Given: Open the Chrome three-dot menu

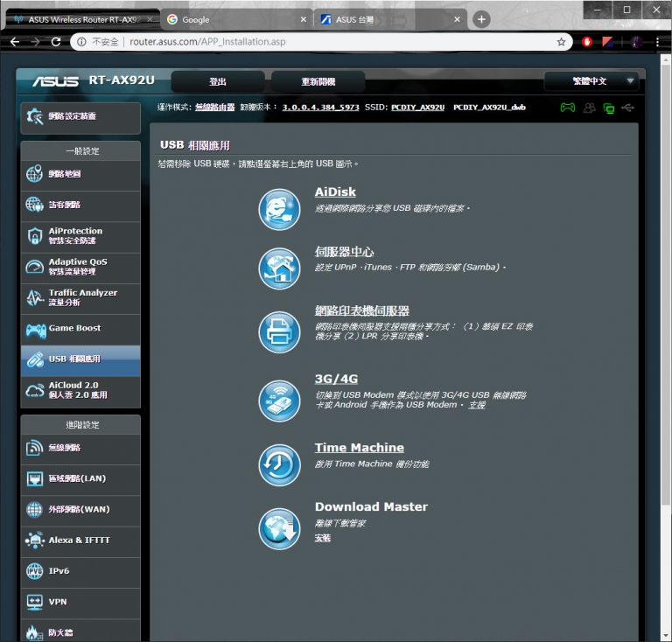Looking at the screenshot, I should (x=657, y=41).
